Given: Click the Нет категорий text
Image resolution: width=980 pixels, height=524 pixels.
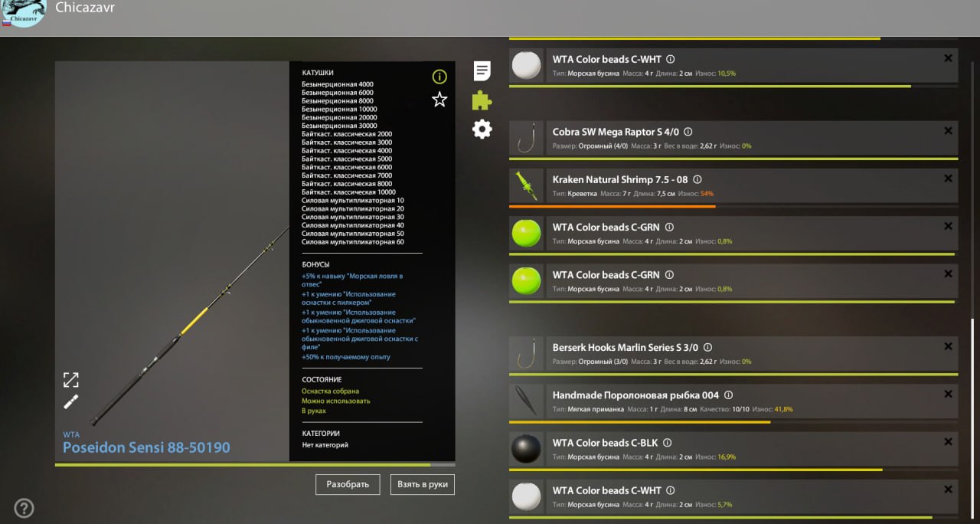Looking at the screenshot, I should coord(324,445).
